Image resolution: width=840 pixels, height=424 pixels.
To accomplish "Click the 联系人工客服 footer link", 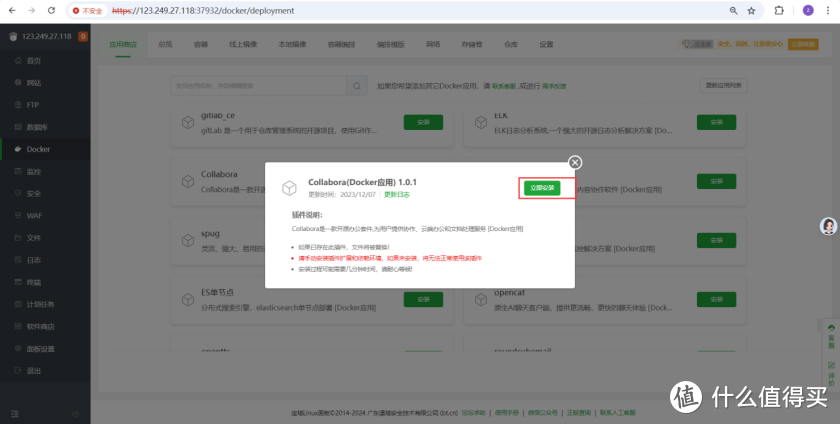I will 618,413.
